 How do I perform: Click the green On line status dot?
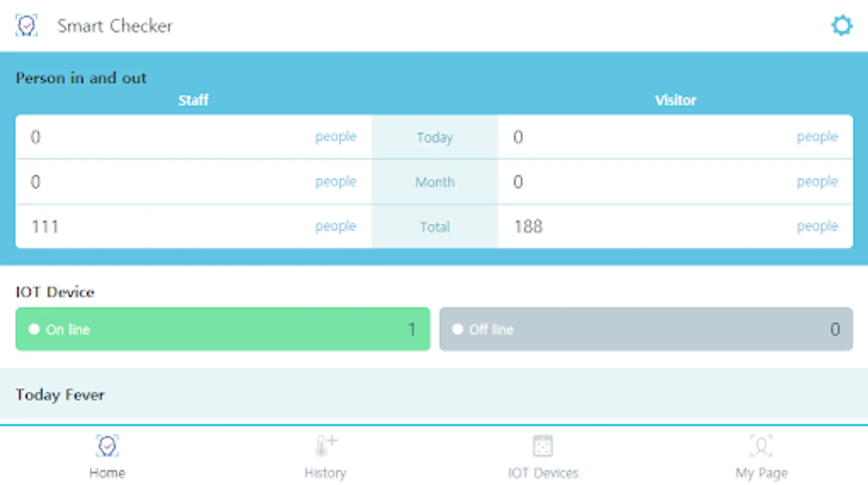34,329
